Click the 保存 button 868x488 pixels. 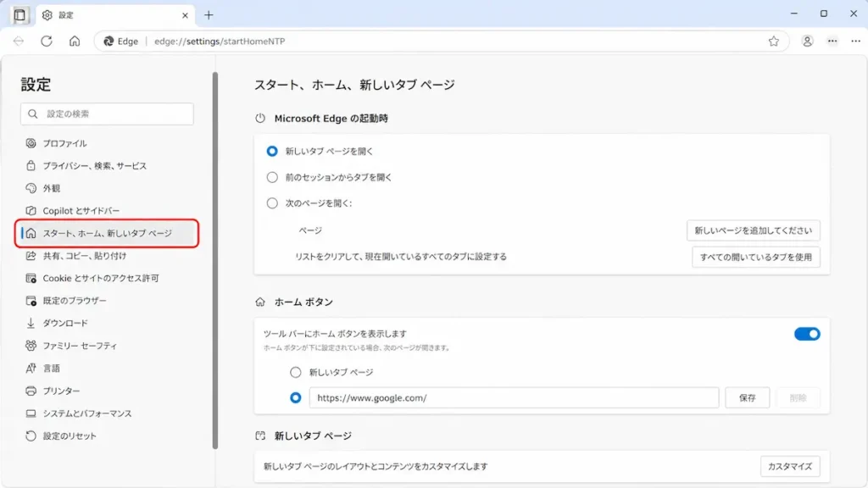pos(748,398)
